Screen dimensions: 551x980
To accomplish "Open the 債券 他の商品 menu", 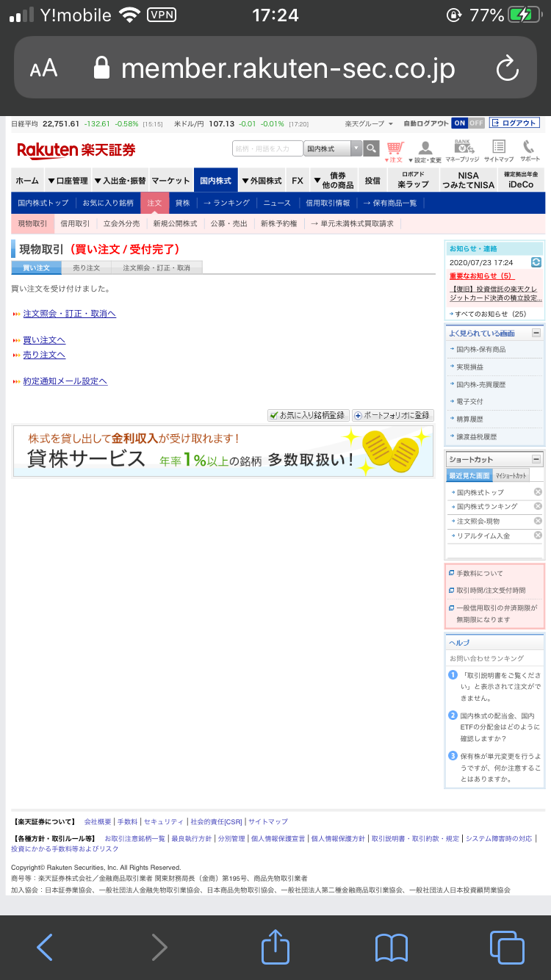I will [333, 180].
